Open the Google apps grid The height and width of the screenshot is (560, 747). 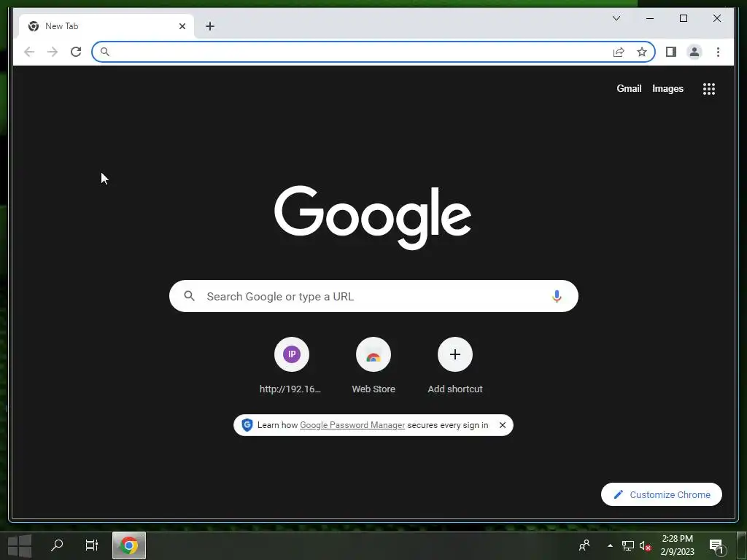pyautogui.click(x=709, y=89)
